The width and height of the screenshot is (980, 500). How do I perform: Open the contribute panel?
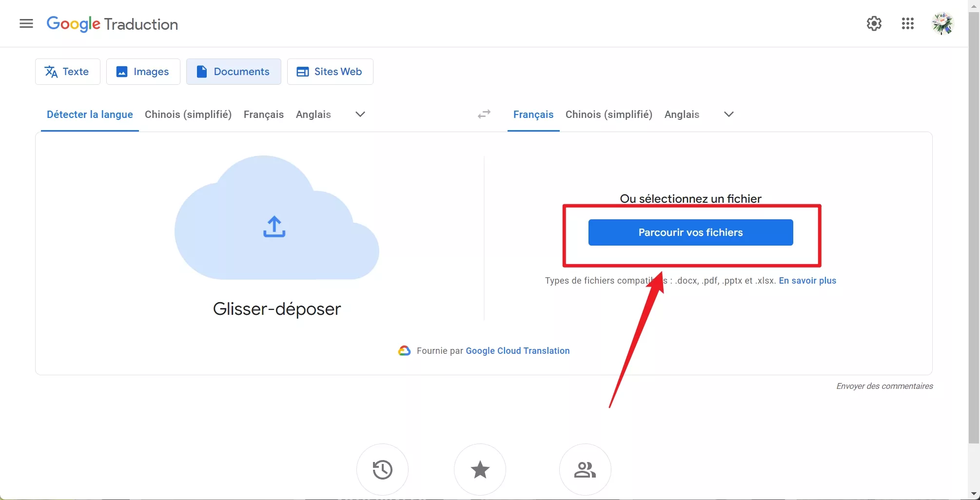pos(585,469)
